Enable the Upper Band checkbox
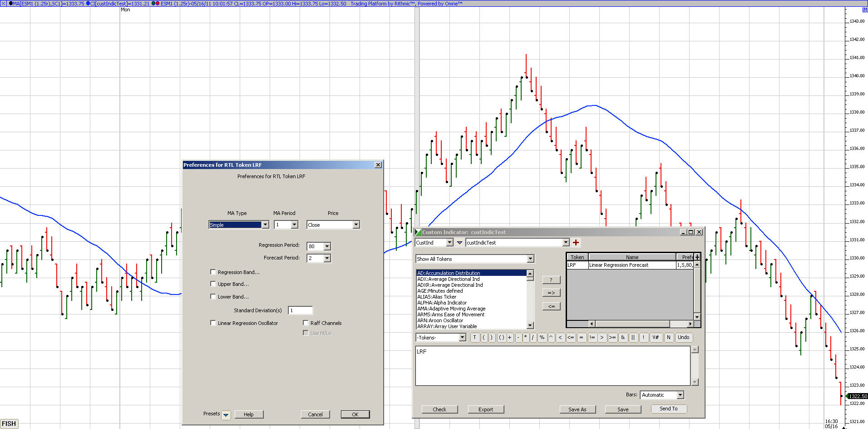 213,284
